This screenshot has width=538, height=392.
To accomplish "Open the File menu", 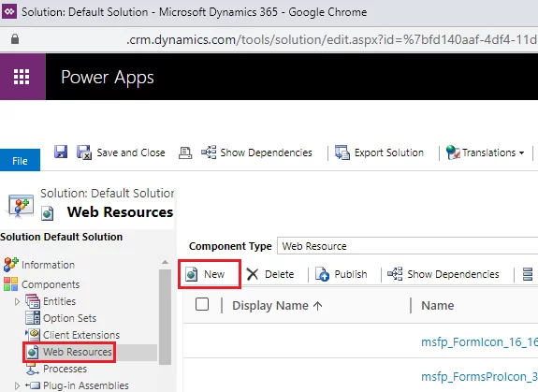I will [x=20, y=161].
